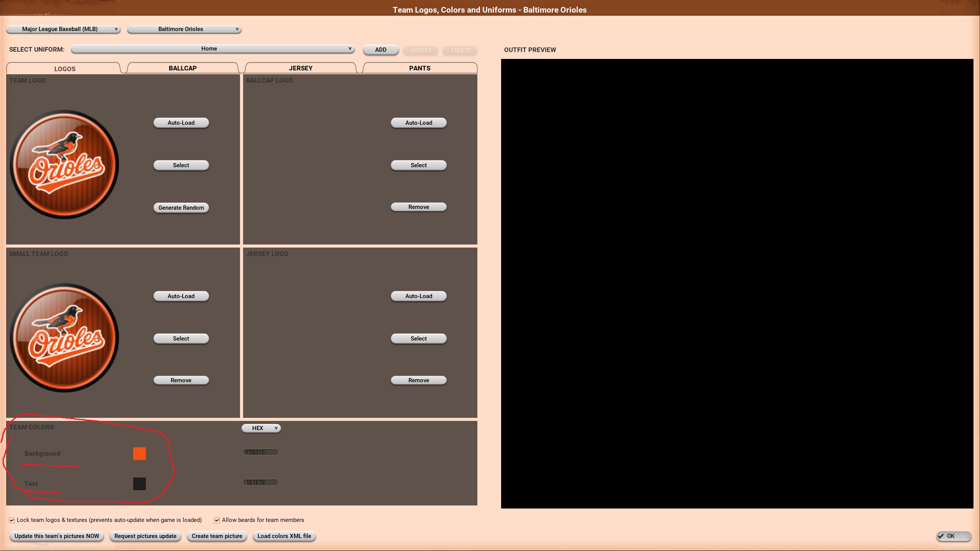Screen dimensions: 980x551
Task: Click the dark Text color swatch
Action: pos(139,484)
